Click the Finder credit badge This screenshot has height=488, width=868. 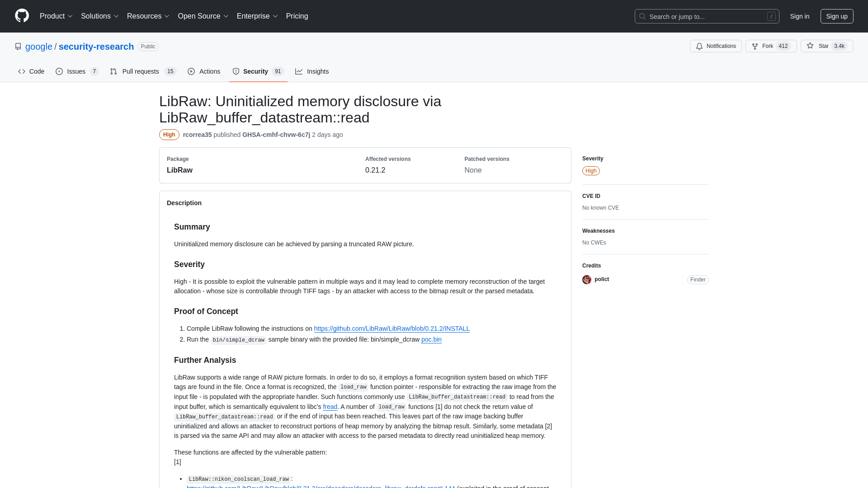[x=698, y=280]
